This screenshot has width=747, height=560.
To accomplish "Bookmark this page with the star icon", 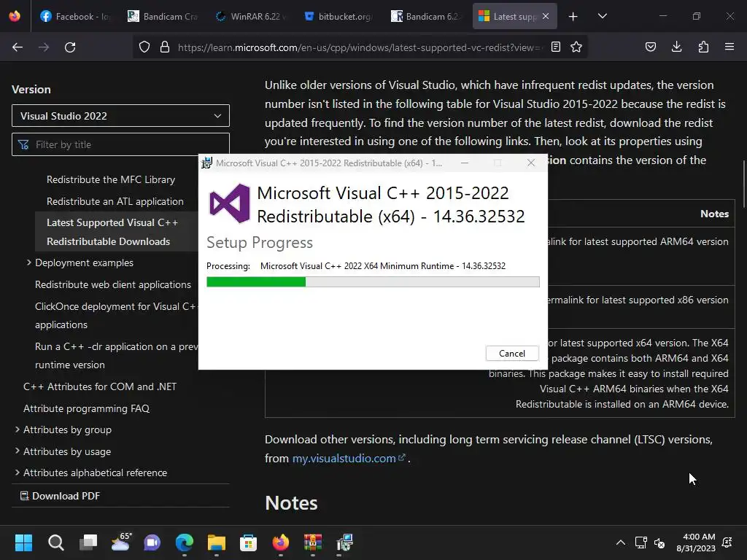I will [x=576, y=47].
